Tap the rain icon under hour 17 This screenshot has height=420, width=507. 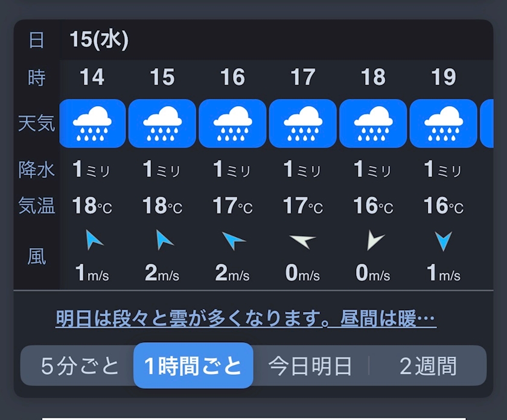coord(302,124)
